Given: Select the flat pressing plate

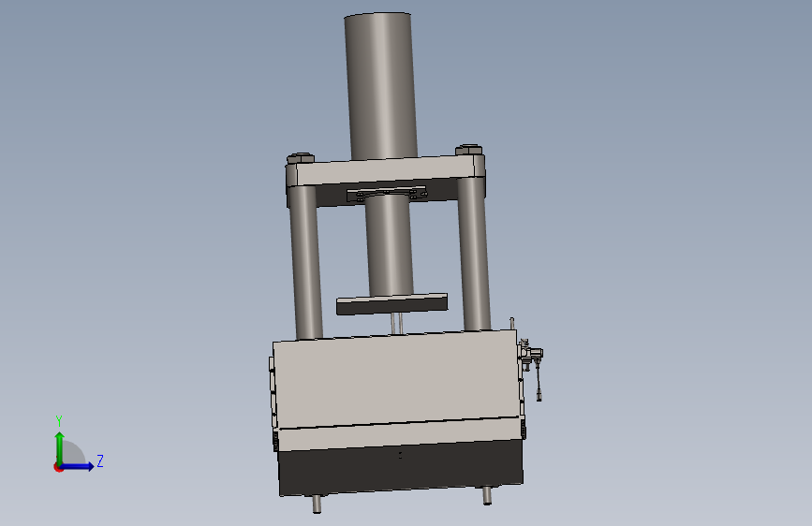Looking at the screenshot, I should [x=391, y=304].
